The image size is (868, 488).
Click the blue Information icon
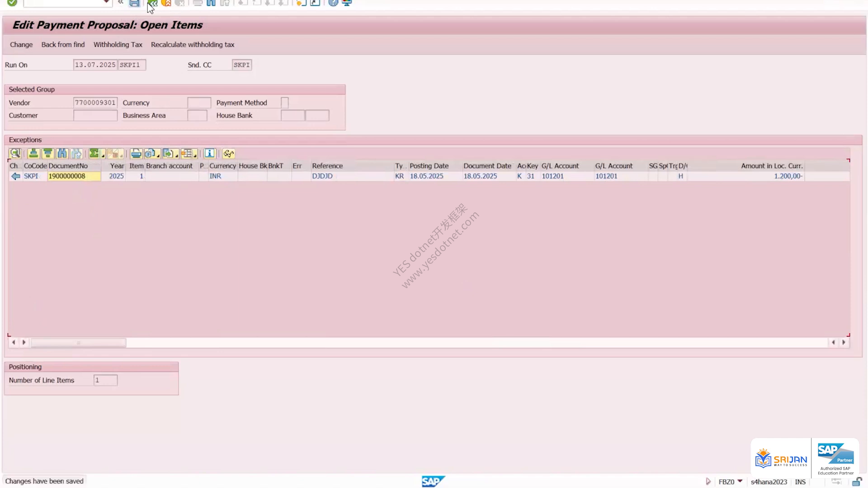click(x=210, y=154)
